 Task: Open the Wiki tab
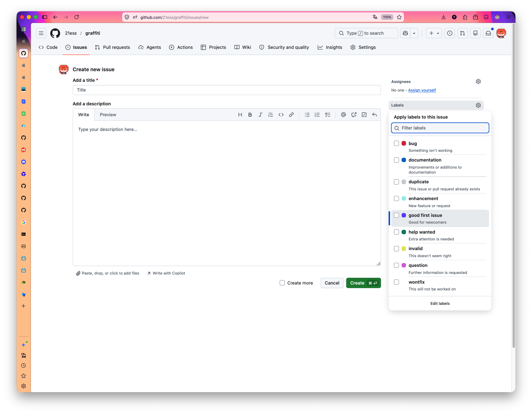point(243,47)
